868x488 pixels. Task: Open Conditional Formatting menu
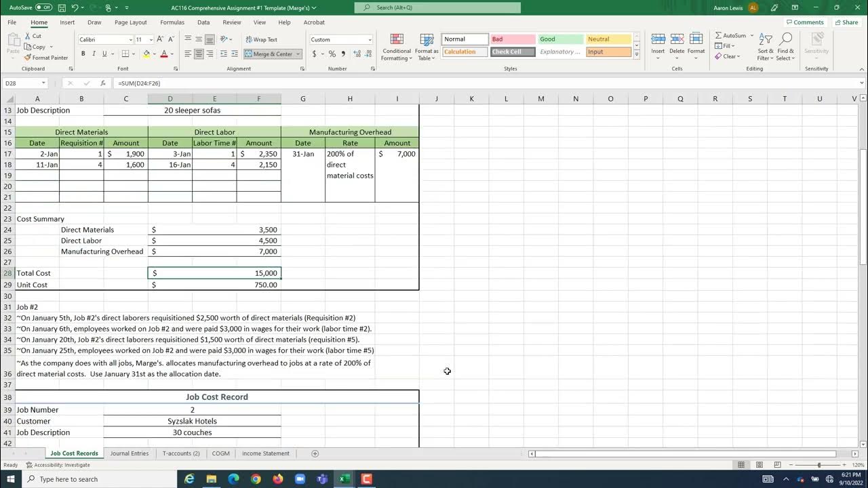click(x=397, y=47)
